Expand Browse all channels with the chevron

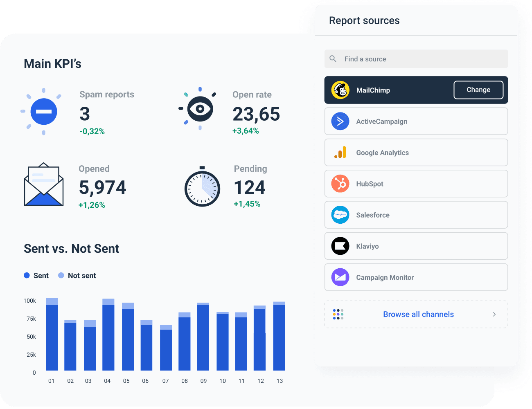[494, 314]
